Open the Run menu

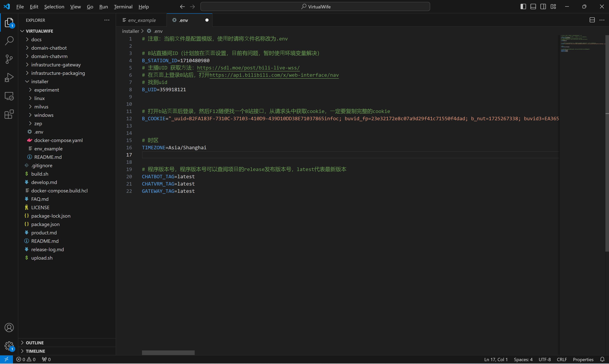tap(103, 7)
